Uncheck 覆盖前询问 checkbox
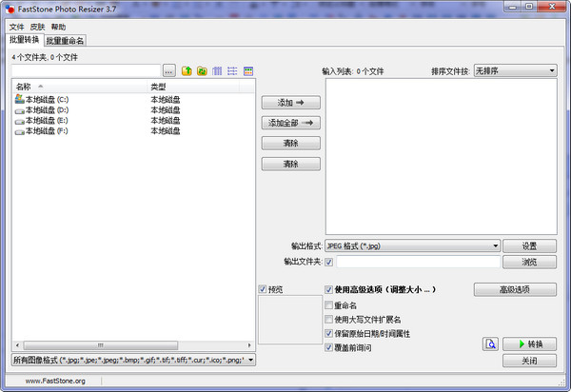The width and height of the screenshot is (571, 392). pyautogui.click(x=329, y=348)
